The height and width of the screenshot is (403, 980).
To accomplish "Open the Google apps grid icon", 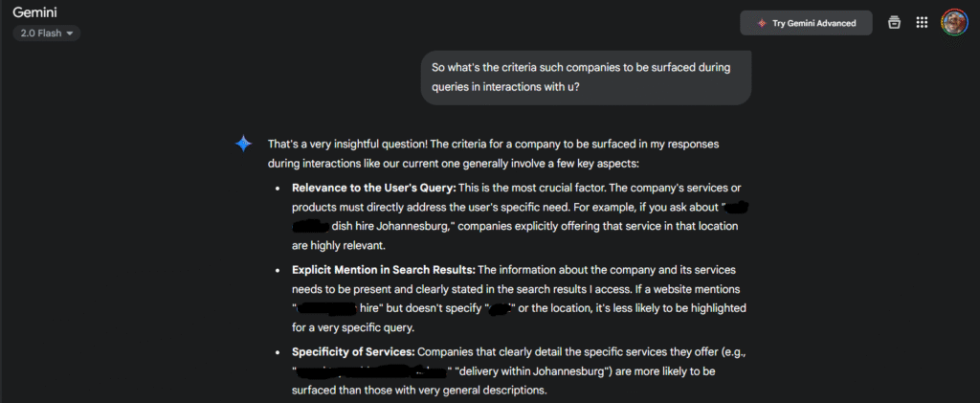I will point(922,22).
